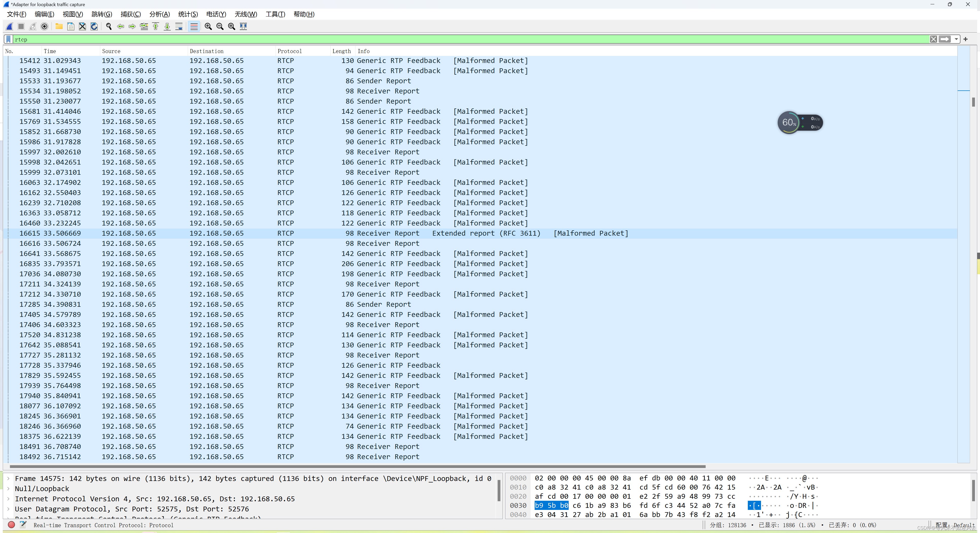Screen dimensions: 980x533
Task: Zoom in packet list text
Action: (208, 26)
